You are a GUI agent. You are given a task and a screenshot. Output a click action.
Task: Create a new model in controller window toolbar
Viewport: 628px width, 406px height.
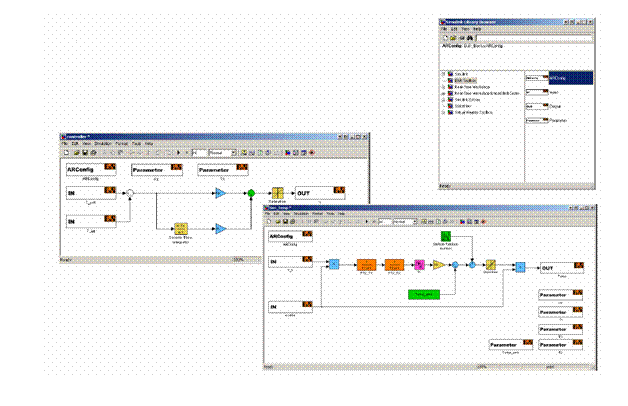66,153
